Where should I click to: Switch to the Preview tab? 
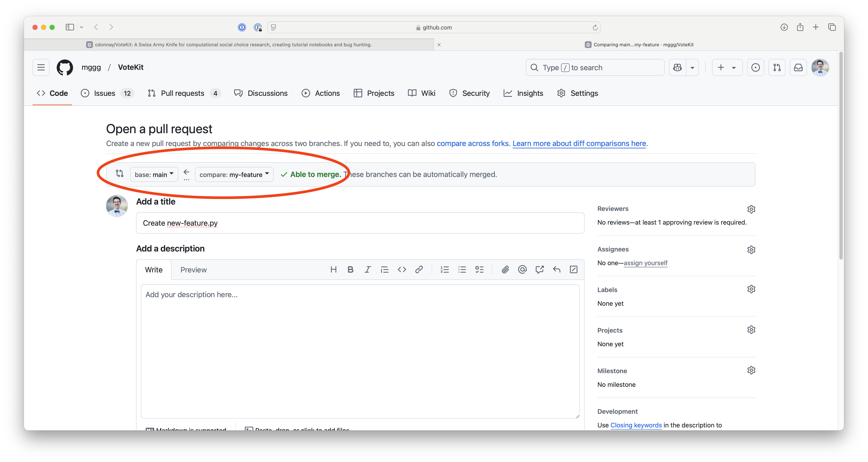click(194, 270)
